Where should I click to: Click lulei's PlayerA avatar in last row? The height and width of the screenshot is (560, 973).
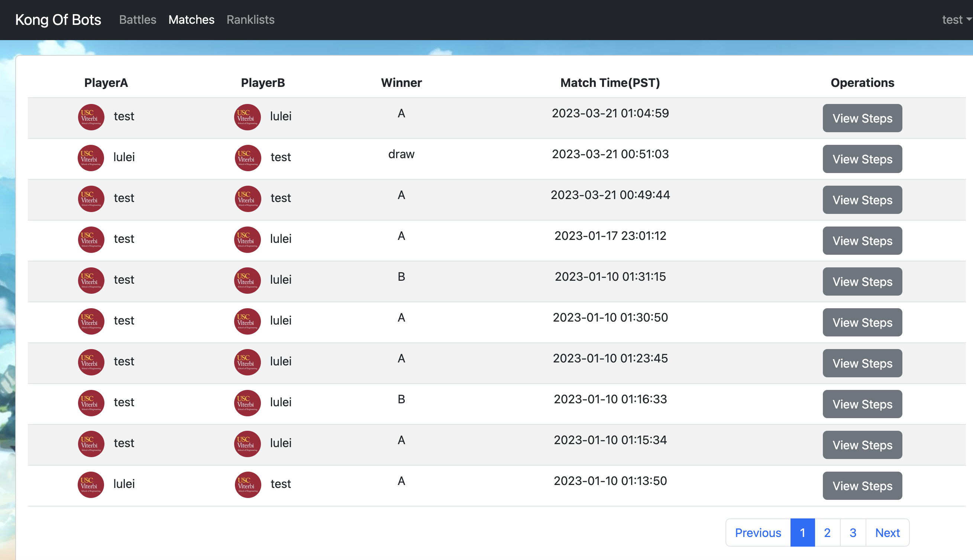(91, 485)
